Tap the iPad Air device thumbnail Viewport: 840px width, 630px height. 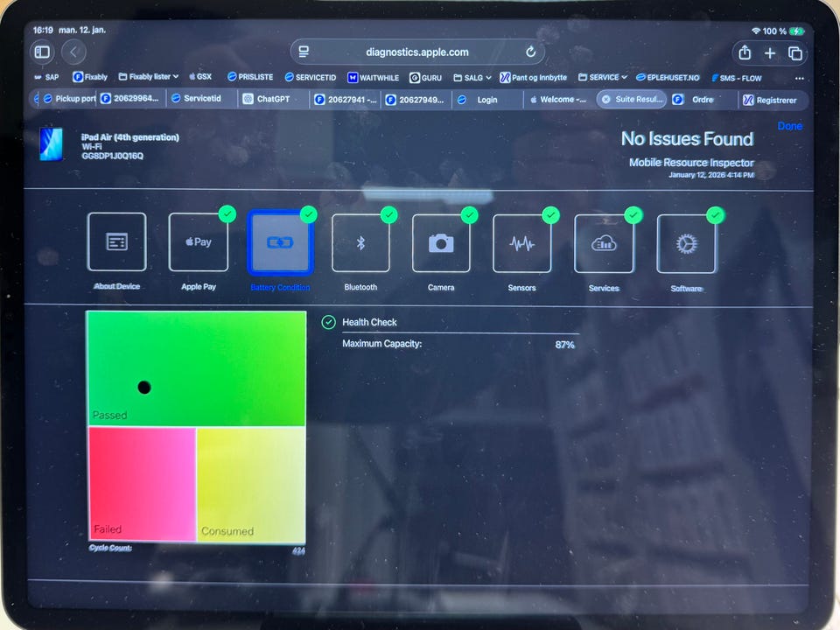[52, 144]
